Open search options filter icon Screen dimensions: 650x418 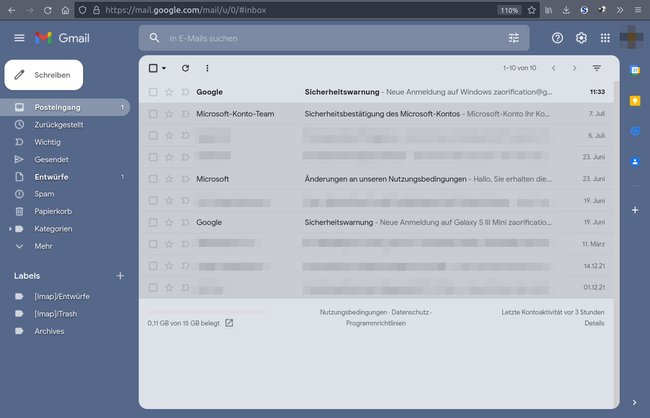click(x=514, y=38)
